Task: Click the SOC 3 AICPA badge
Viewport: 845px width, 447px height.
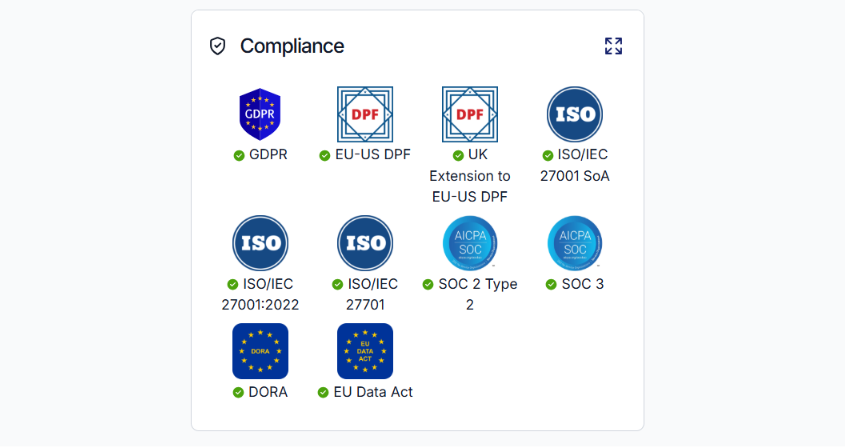Action: (x=575, y=243)
